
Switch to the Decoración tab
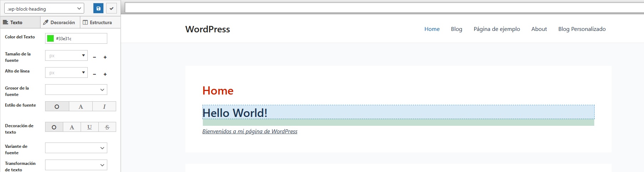[60, 22]
